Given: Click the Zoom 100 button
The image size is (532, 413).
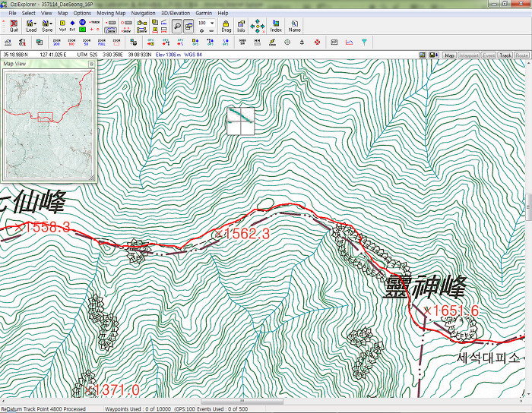Looking at the screenshot, I should coord(71,43).
